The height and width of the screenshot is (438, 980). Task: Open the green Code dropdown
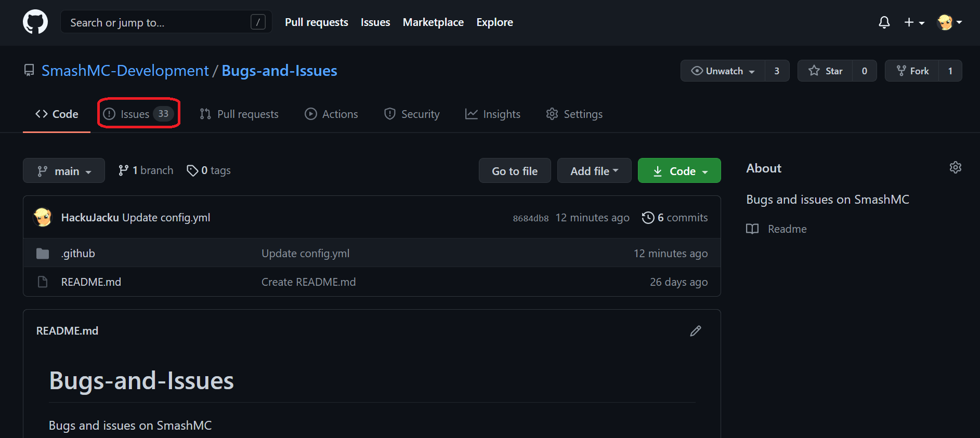coord(680,170)
